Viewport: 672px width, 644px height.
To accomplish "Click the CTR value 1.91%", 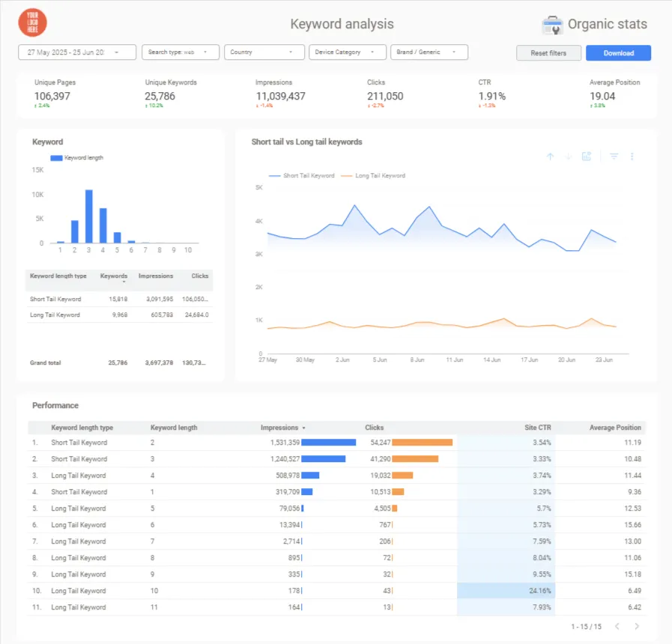I will pos(492,97).
